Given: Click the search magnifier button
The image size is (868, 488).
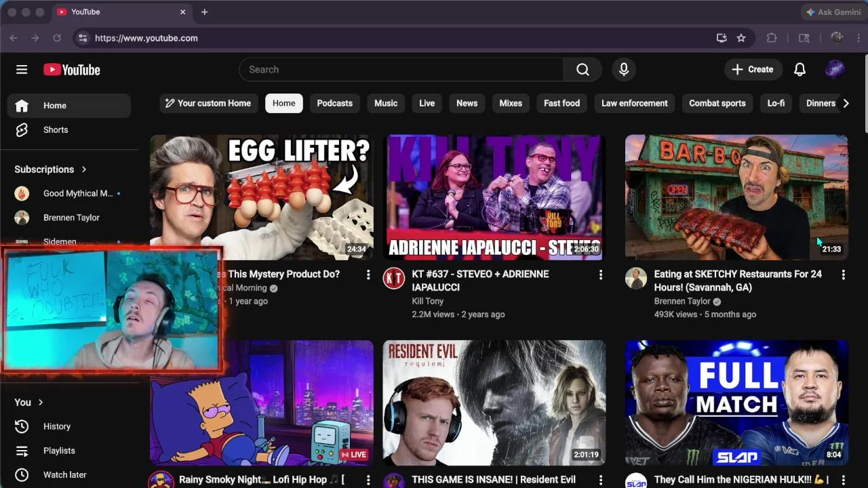Looking at the screenshot, I should (583, 70).
